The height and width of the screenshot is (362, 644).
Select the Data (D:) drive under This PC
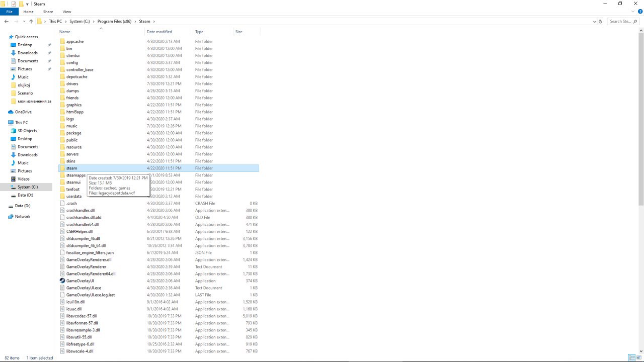25,195
